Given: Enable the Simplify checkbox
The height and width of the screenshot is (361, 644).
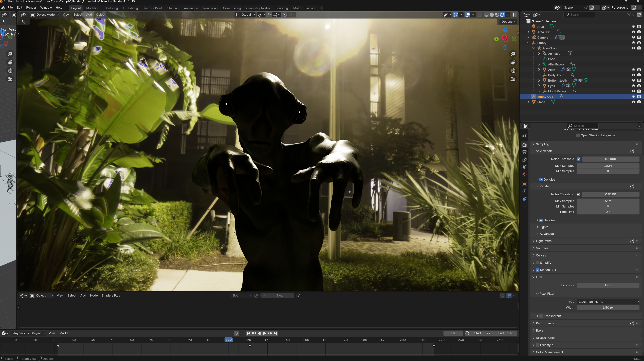Looking at the screenshot, I should pos(537,263).
